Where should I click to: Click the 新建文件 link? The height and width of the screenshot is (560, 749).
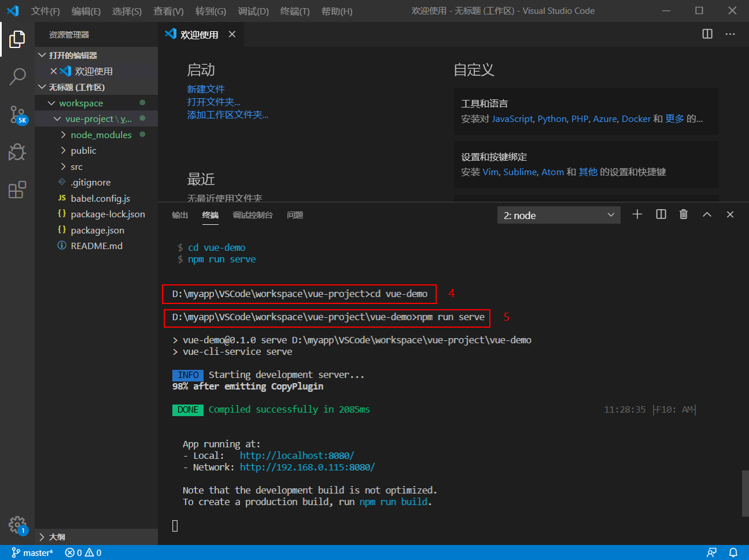click(205, 89)
